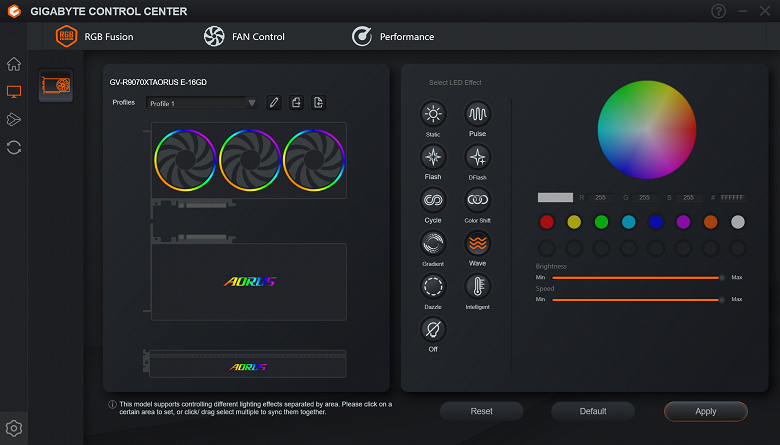
Task: Switch to the RGB Fusion tab
Action: tap(95, 36)
